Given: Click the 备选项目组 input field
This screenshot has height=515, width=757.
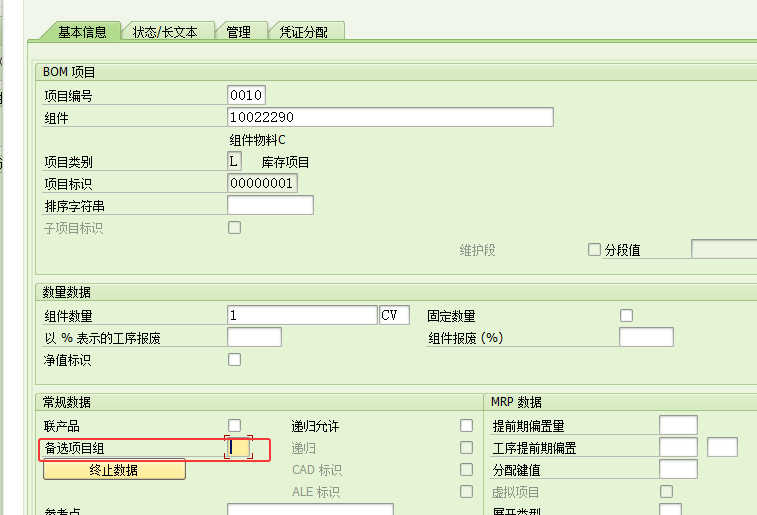Looking at the screenshot, I should click(239, 448).
